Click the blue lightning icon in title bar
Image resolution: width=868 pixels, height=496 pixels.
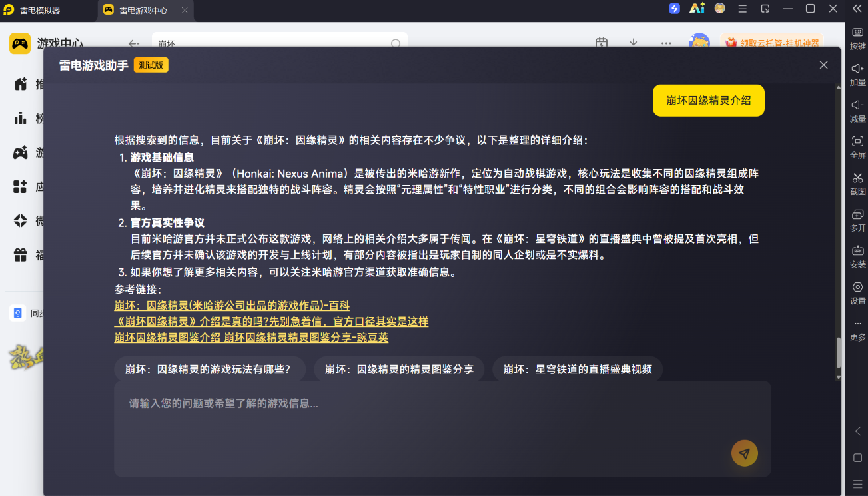675,9
